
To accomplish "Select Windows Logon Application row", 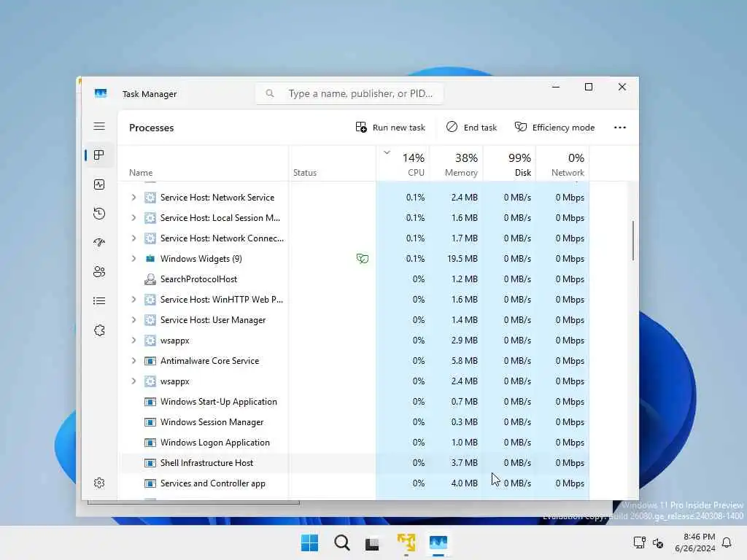I will 354,443.
